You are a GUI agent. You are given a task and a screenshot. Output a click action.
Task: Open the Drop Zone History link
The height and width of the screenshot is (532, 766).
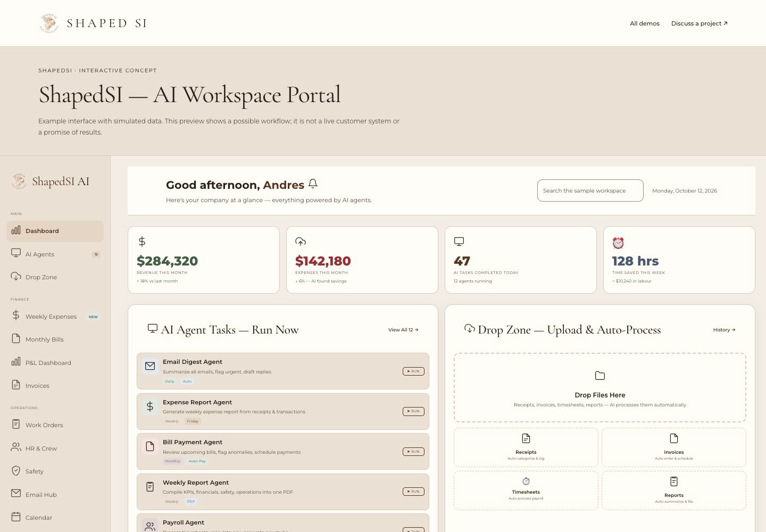click(x=725, y=330)
